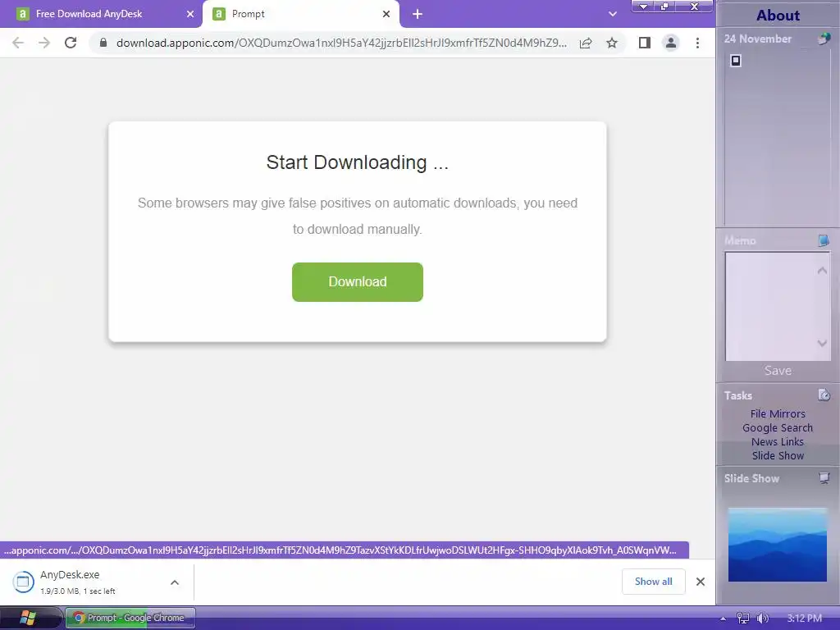The width and height of the screenshot is (840, 630).
Task: Click the 3:12 PM taskbar clock
Action: tap(805, 619)
